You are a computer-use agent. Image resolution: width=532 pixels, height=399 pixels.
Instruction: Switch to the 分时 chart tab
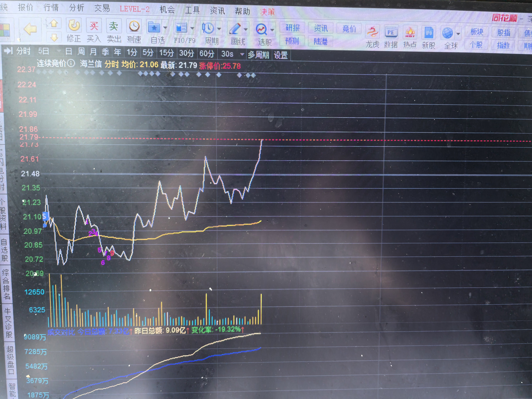pos(23,51)
